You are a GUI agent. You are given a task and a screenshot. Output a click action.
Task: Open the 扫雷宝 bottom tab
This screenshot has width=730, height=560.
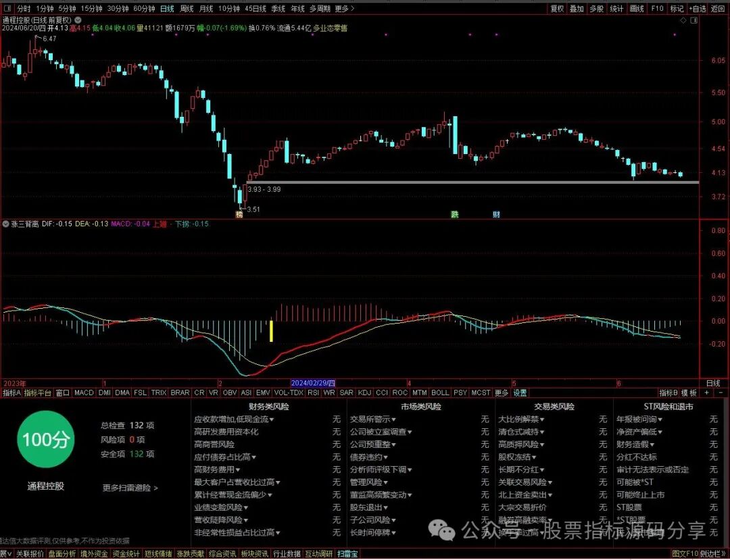pyautogui.click(x=348, y=554)
